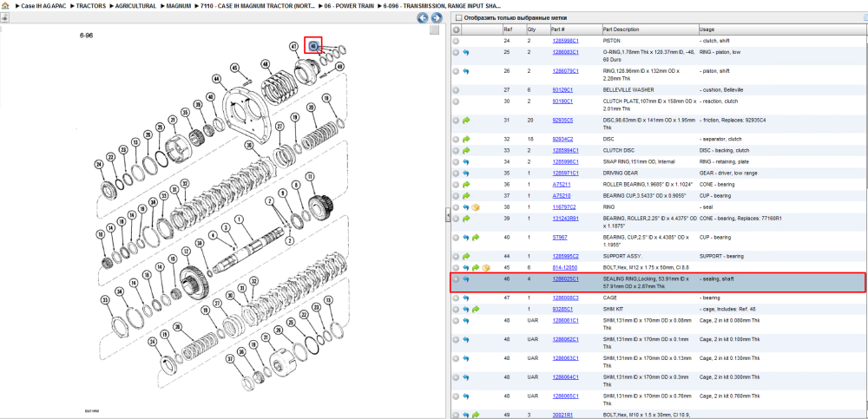Click blue arrow icon for shim 1286061C1

(x=465, y=321)
